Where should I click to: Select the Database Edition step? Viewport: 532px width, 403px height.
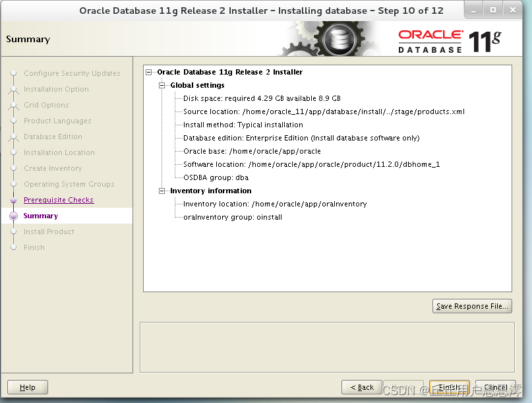coord(53,137)
